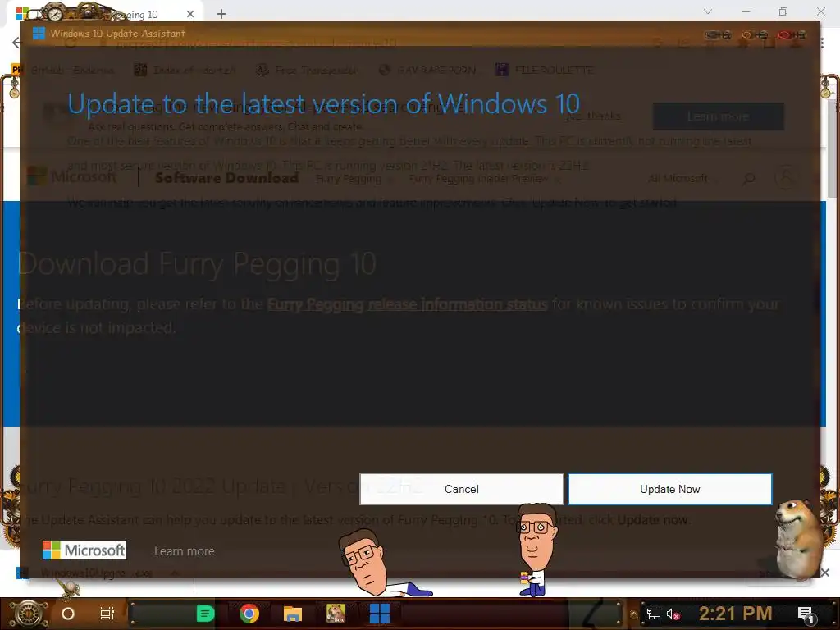Click the account avatar icon on the webpage

point(785,178)
